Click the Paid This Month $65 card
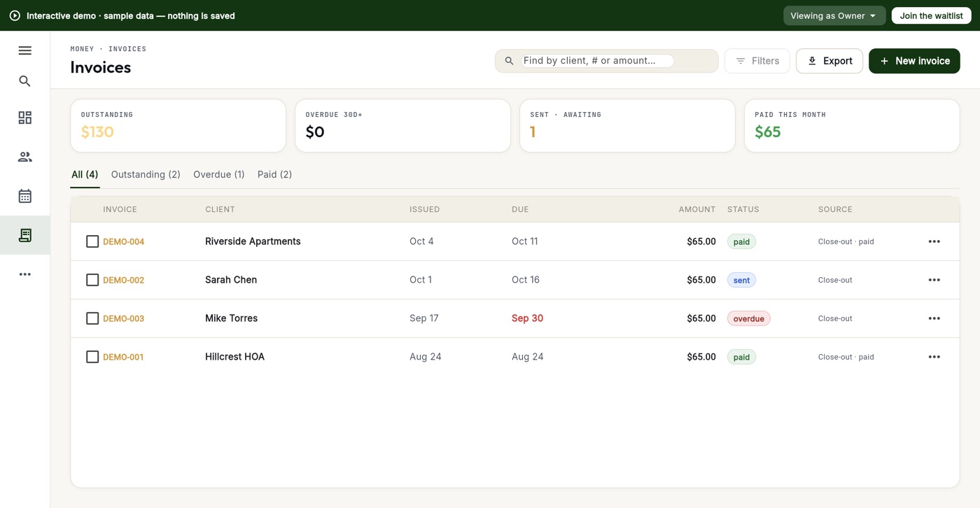The height and width of the screenshot is (508, 980). point(852,125)
